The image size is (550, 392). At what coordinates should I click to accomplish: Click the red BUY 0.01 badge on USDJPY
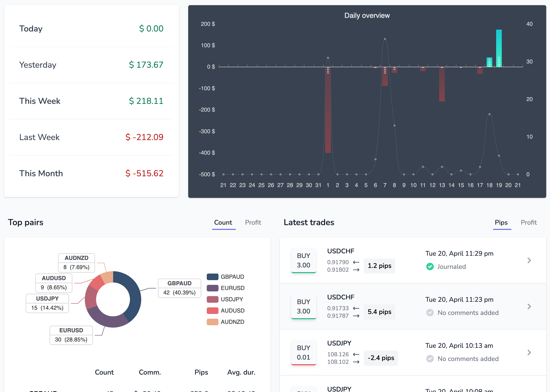click(x=304, y=353)
